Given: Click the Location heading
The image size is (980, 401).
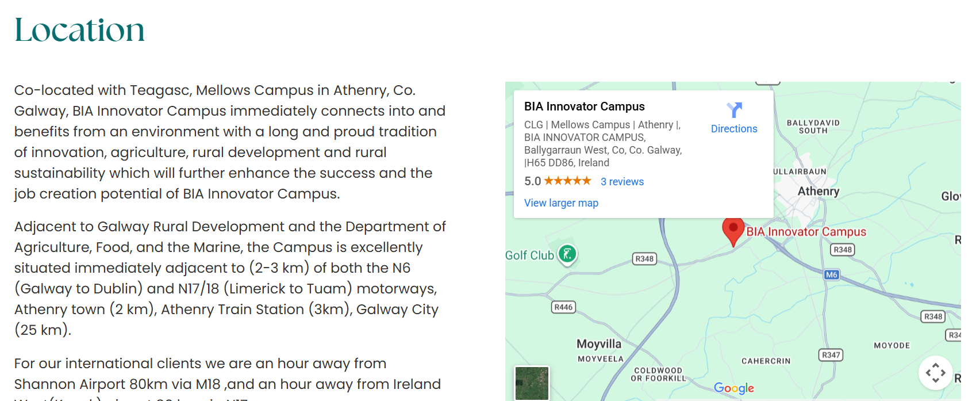Looking at the screenshot, I should click(x=79, y=30).
